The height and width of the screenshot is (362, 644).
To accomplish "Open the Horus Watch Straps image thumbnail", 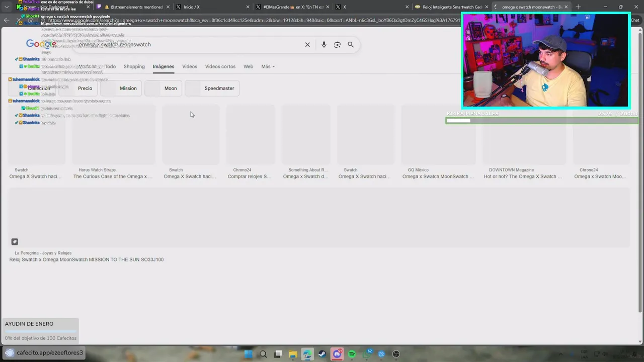I will click(x=114, y=135).
